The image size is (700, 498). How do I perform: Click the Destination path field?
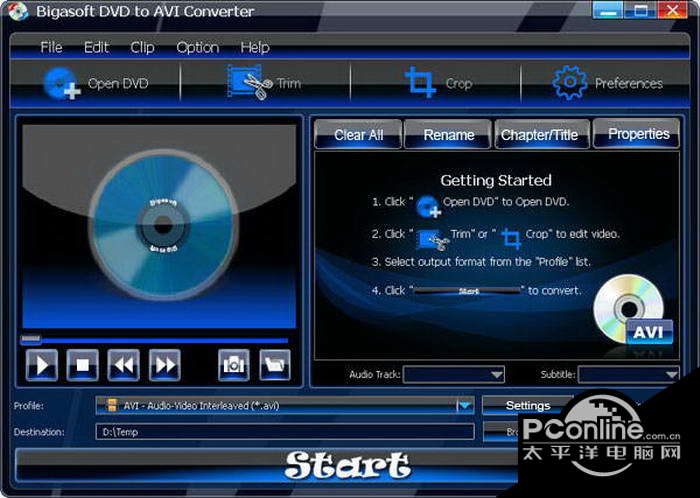coord(284,432)
